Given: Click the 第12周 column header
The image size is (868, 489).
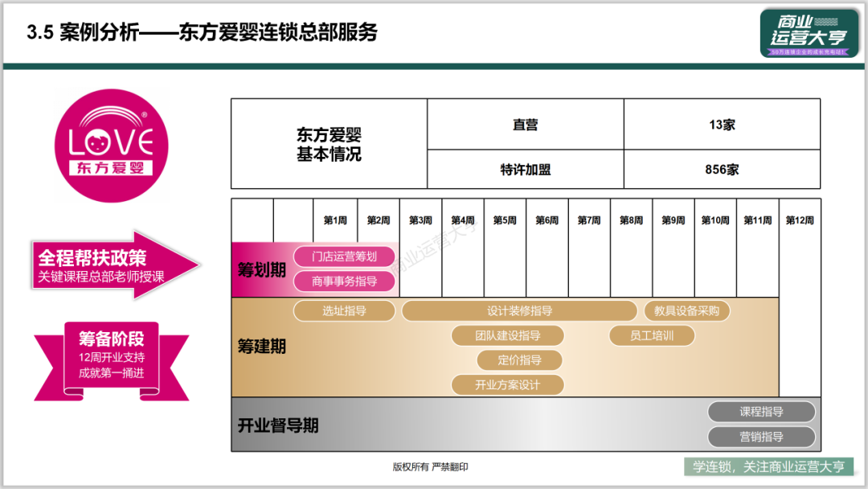Looking at the screenshot, I should (800, 220).
